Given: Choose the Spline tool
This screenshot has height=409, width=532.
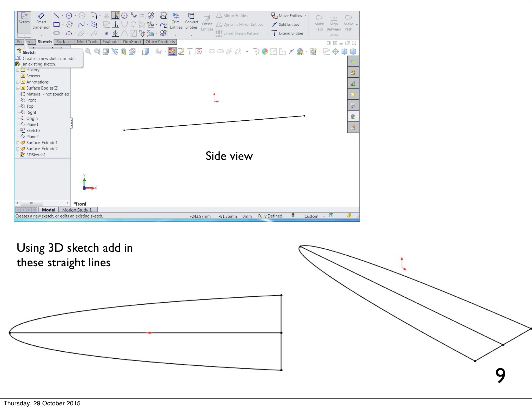Looking at the screenshot, I should point(81,25).
